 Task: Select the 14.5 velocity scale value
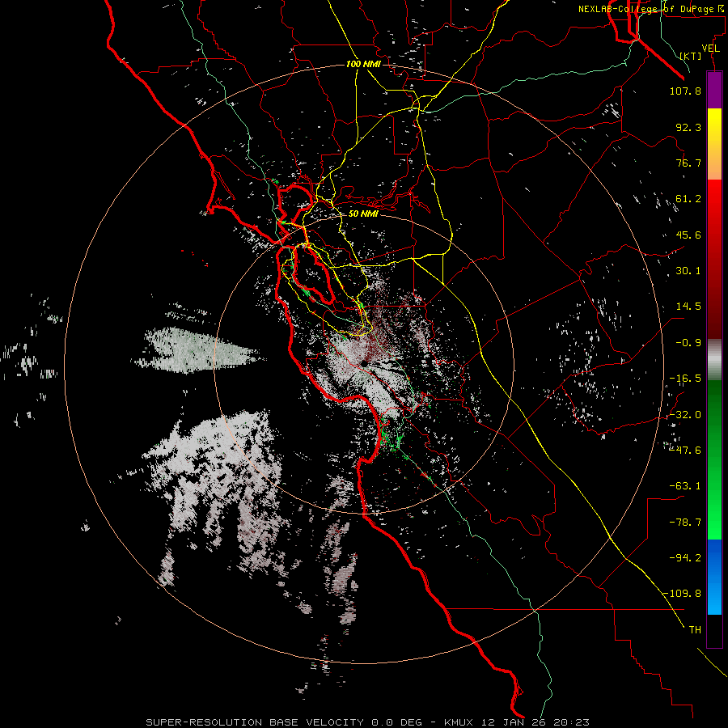688,307
